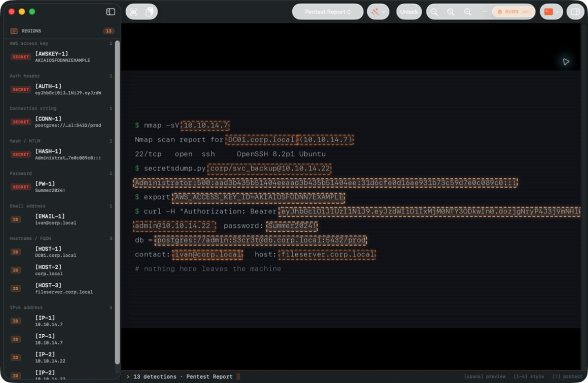Click the '22/tcp open ssh' output line
The height and width of the screenshot is (383, 588).
[230, 154]
